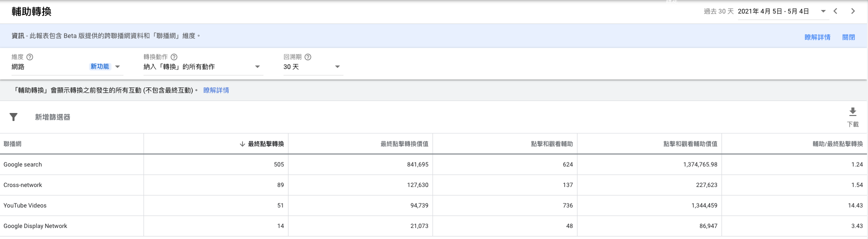Click help icon next to 轉換動作

[x=174, y=57]
